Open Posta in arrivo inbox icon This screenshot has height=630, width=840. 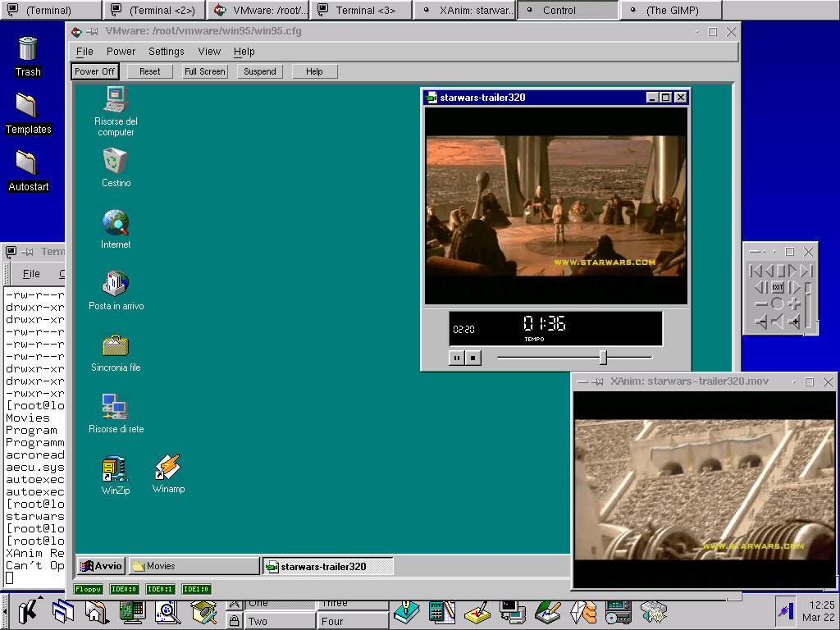pyautogui.click(x=116, y=285)
